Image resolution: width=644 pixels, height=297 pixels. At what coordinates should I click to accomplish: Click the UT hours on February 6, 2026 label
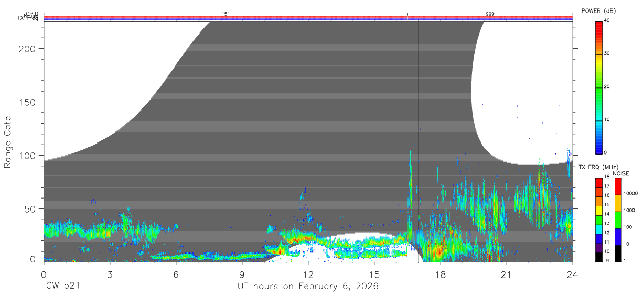[x=307, y=287]
